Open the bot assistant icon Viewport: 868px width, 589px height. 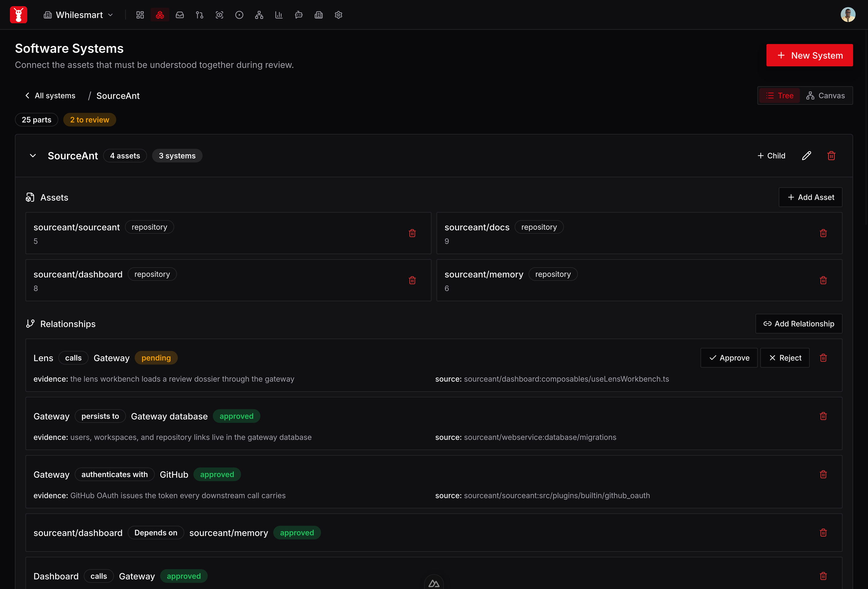pyautogui.click(x=299, y=15)
